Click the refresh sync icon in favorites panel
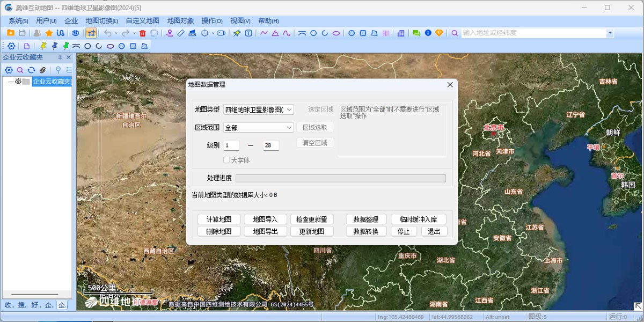This screenshot has height=322, width=644. (x=32, y=70)
